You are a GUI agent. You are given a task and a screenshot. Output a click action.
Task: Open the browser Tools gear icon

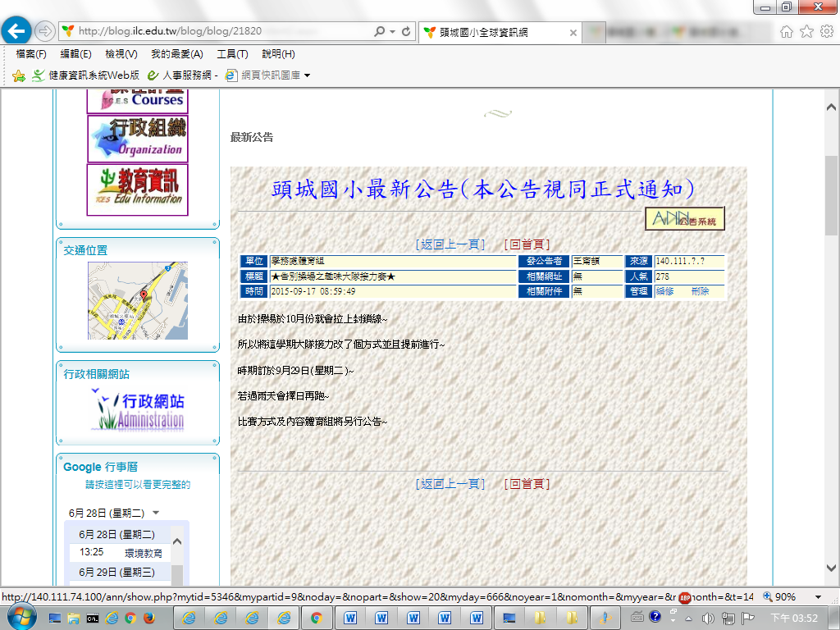tap(827, 32)
